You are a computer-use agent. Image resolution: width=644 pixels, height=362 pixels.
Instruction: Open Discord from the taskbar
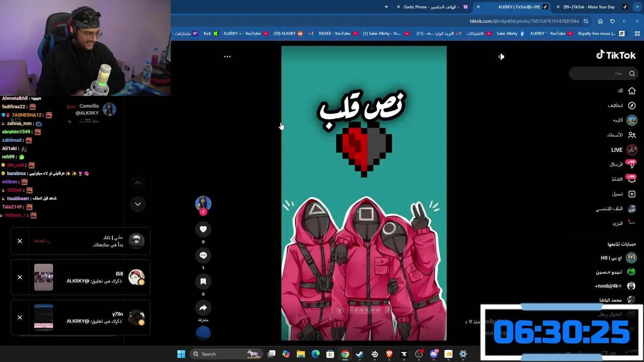click(x=434, y=354)
